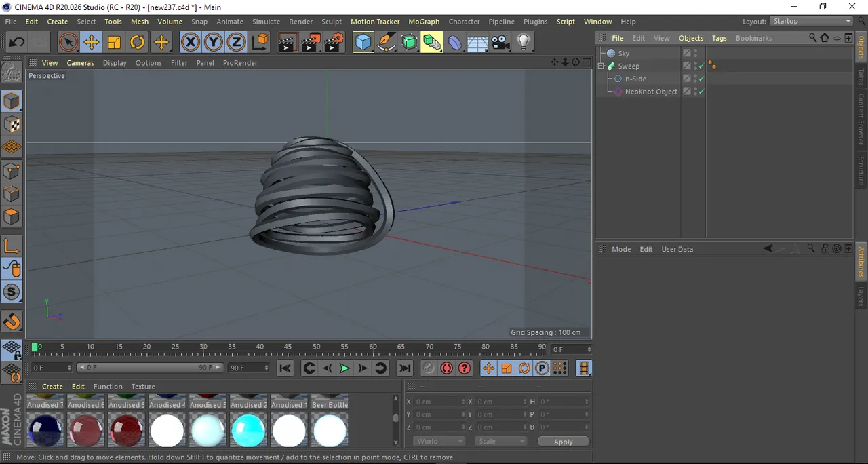Select the n-Side object
The height and width of the screenshot is (464, 868).
[635, 79]
